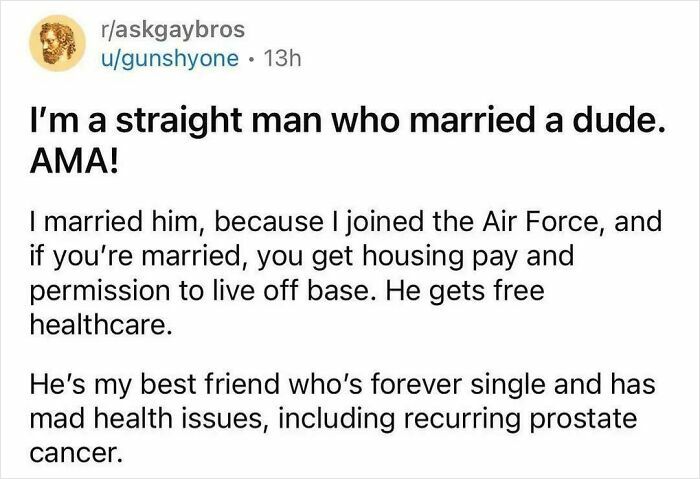This screenshot has height=479, width=700.
Task: Select the word 'healthcare.' in first paragraph
Action: pyautogui.click(x=101, y=325)
